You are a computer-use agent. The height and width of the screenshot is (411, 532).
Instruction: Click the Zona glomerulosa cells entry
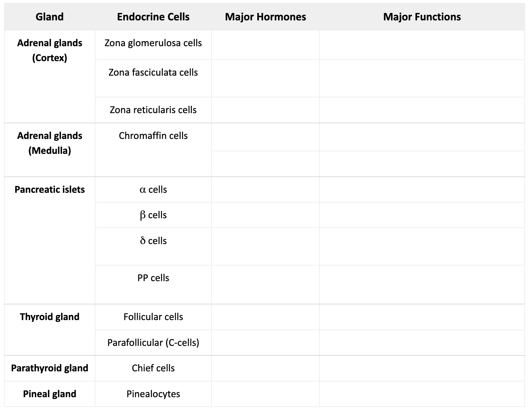[x=153, y=43]
